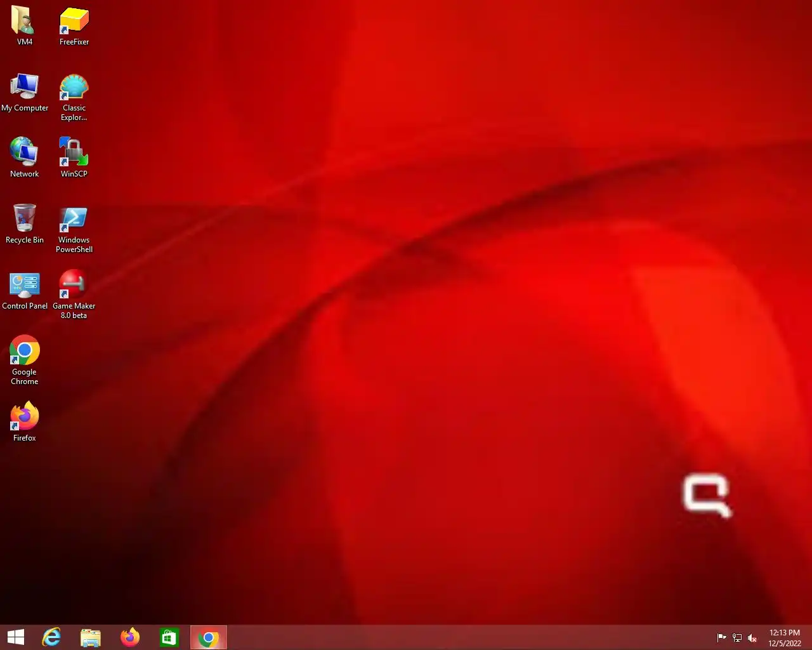812x650 pixels.
Task: Select the Google Chrome desktop shortcut
Action: (25, 361)
